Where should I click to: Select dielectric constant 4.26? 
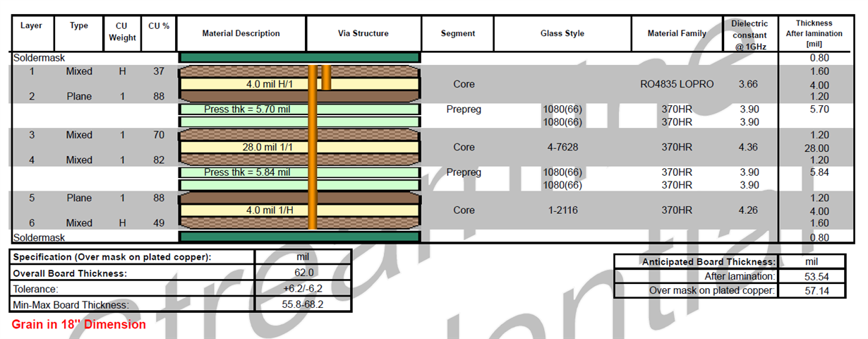click(x=748, y=210)
